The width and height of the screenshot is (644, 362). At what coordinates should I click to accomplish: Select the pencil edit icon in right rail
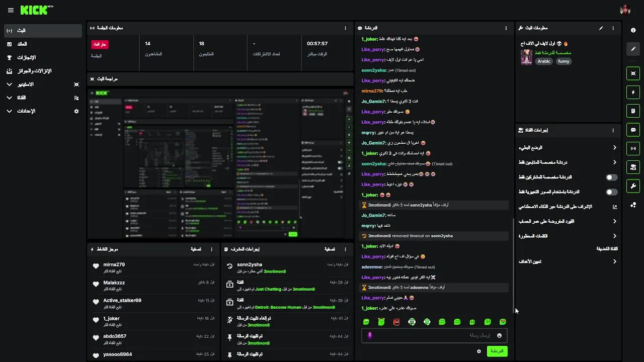(633, 49)
